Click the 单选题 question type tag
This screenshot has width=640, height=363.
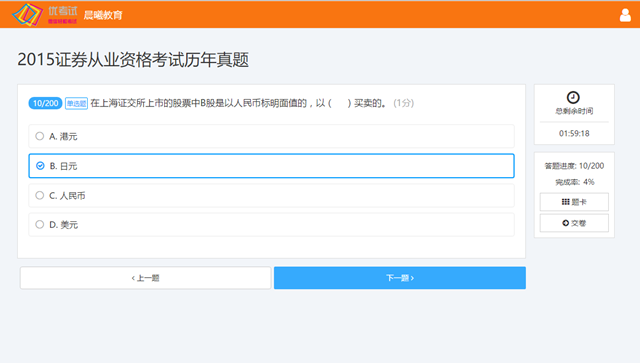(x=76, y=103)
